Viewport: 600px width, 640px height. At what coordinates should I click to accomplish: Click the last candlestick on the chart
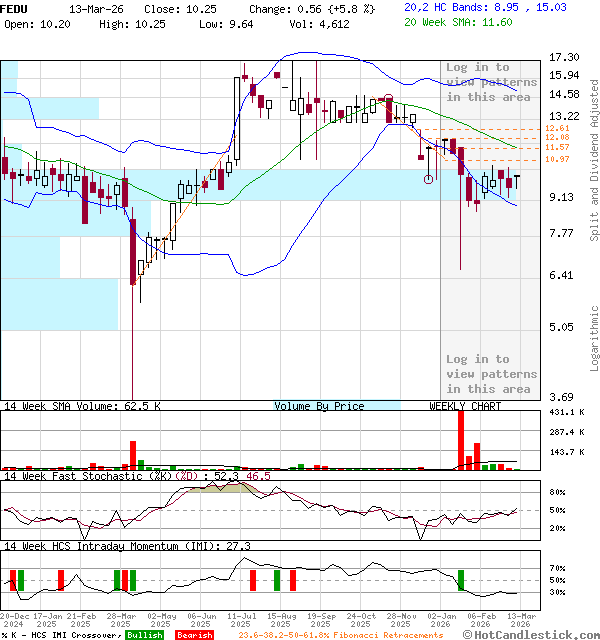point(517,181)
